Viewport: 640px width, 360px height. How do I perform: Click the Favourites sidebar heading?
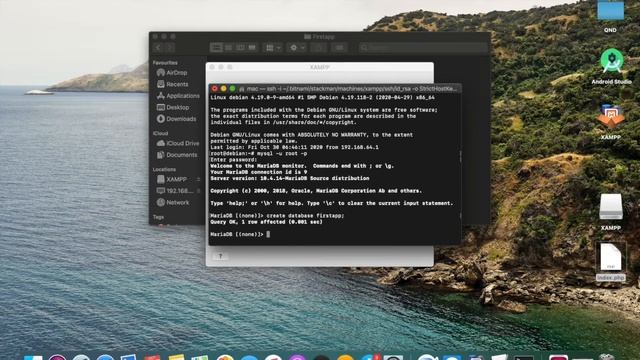(x=165, y=63)
